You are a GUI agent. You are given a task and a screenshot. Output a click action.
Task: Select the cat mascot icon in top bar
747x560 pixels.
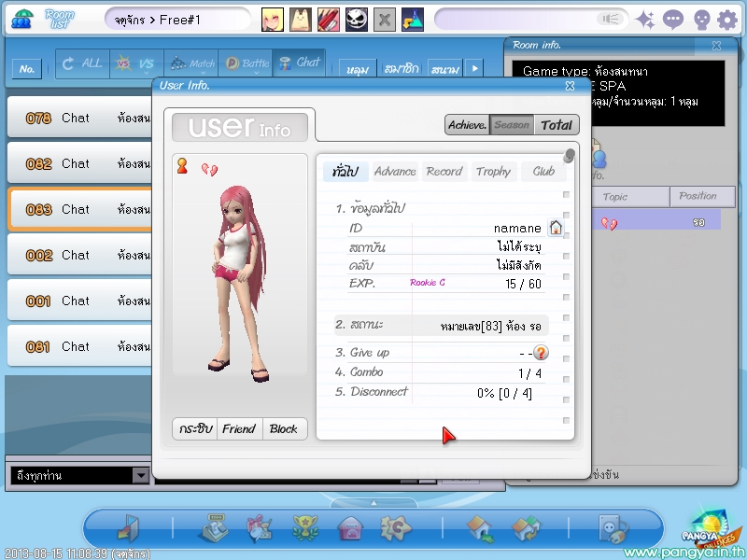301,20
